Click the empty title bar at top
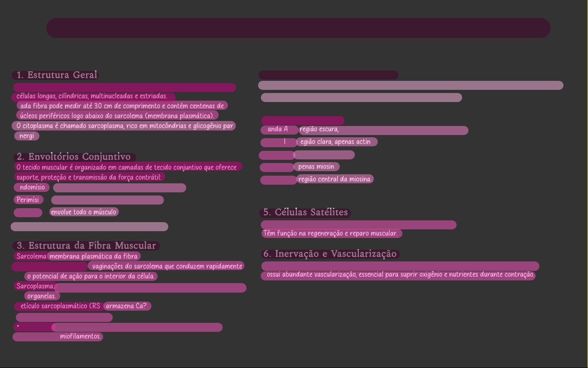Screen dimensions: 588x368 [298, 28]
